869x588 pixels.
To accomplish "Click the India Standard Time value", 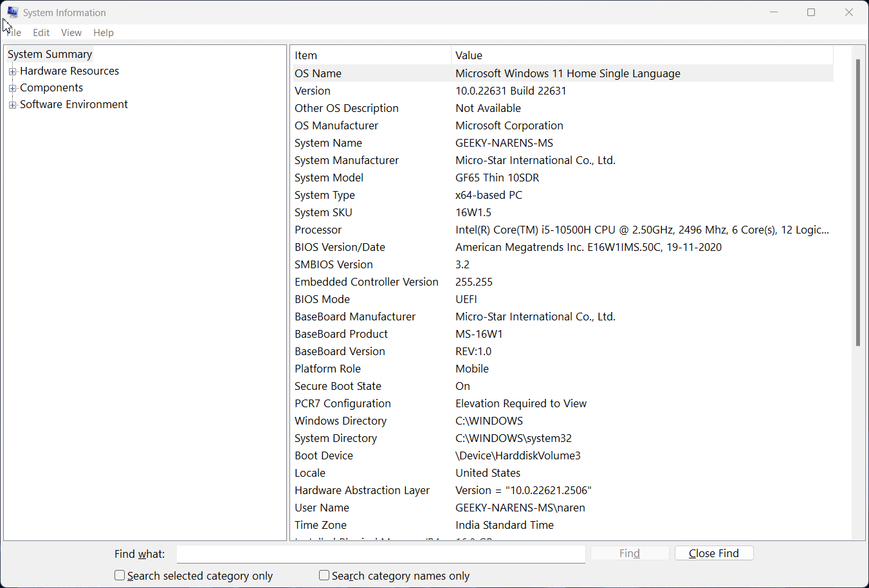I will coord(504,525).
